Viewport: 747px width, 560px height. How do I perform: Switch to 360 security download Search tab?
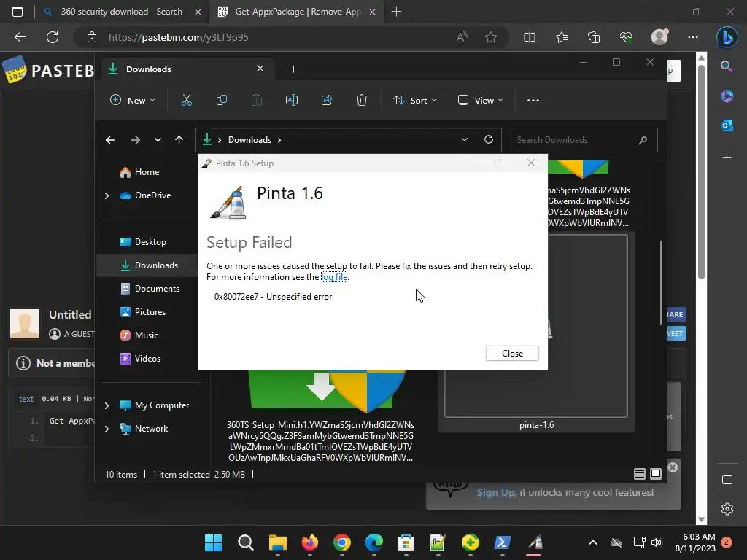pos(122,12)
